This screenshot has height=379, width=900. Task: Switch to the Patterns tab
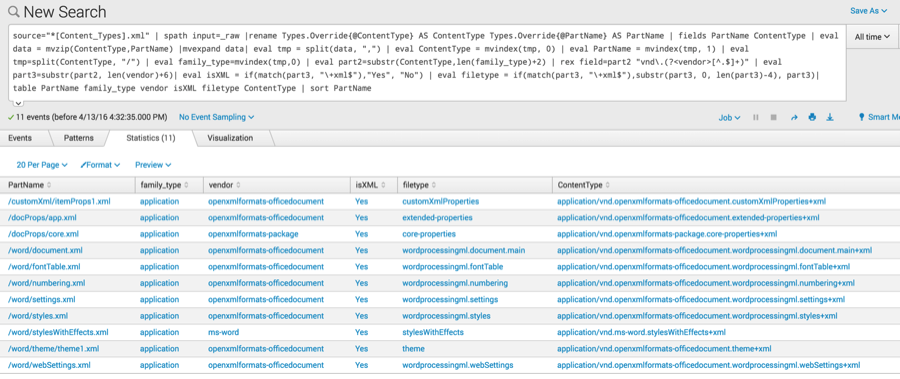pos(78,138)
